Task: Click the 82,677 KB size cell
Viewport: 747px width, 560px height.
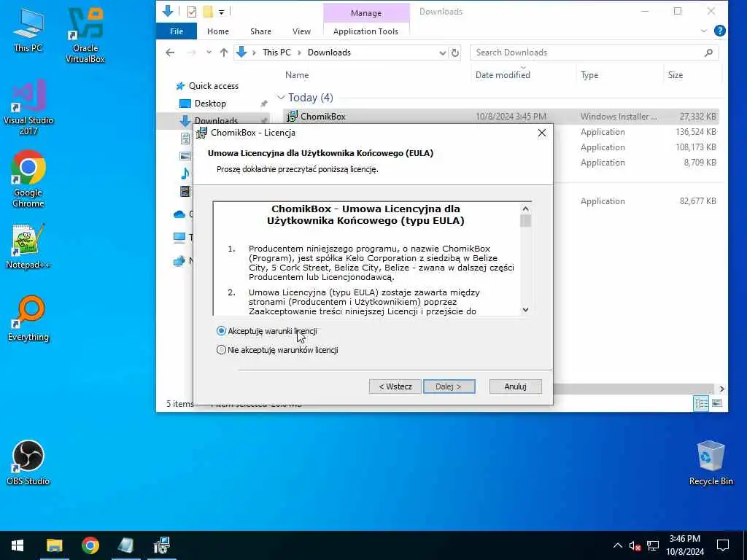Action: [x=698, y=201]
